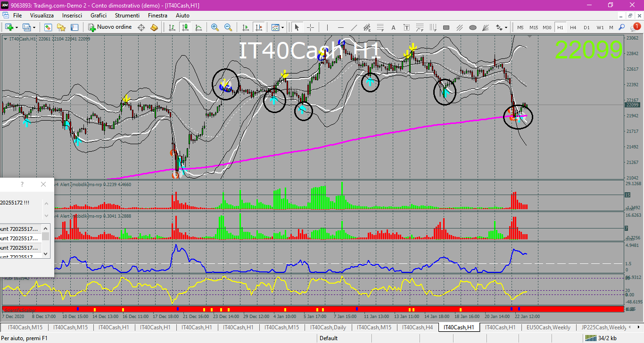Open MetaEditor yellow book icon

154,27
